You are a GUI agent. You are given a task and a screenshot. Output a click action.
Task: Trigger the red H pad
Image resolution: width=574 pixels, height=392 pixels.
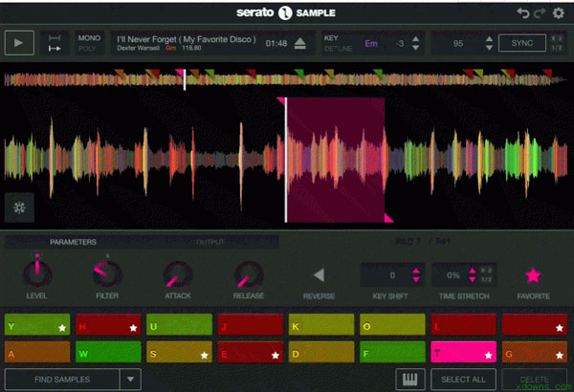tap(108, 324)
